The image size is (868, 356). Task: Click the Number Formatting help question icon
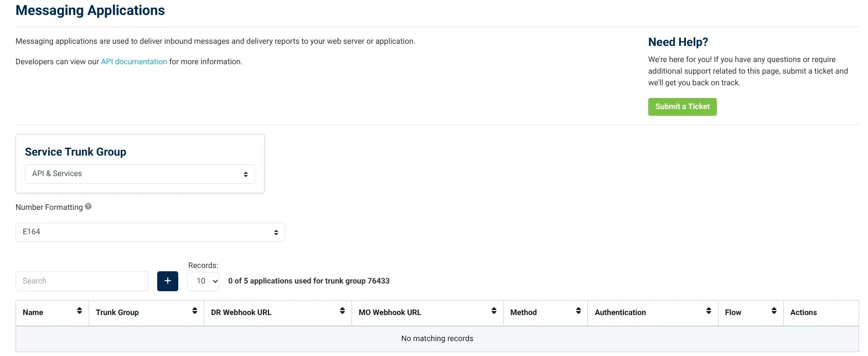(x=88, y=207)
